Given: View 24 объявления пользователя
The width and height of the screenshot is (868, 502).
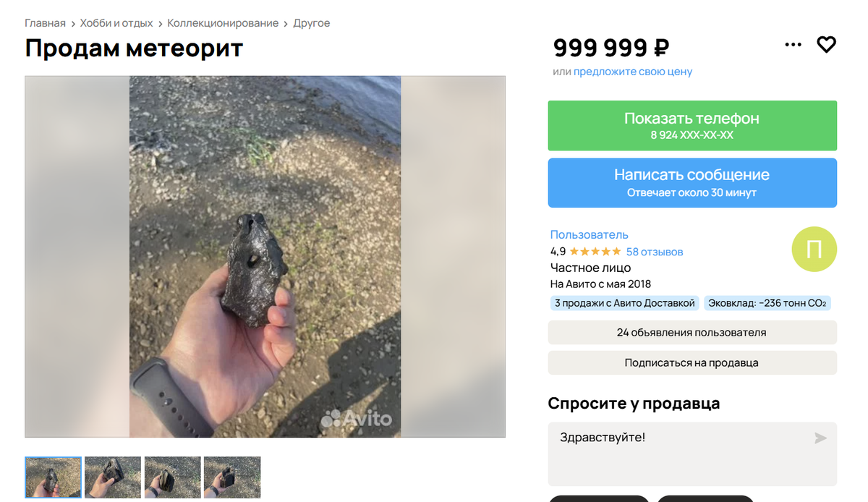Looking at the screenshot, I should [692, 333].
